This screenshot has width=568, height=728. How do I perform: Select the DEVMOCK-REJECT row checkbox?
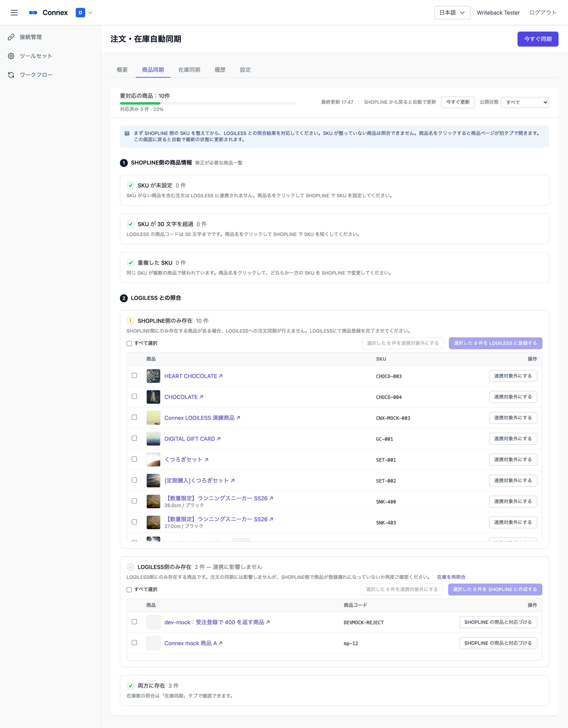(134, 622)
